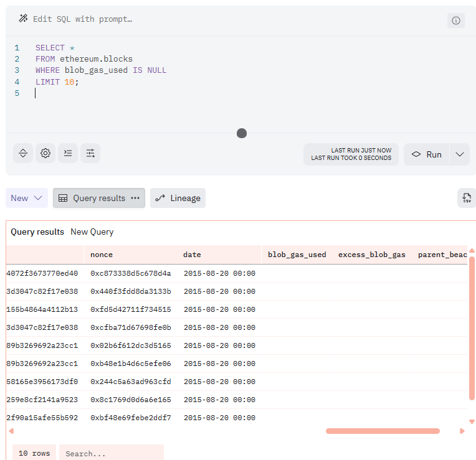The width and height of the screenshot is (476, 460).
Task: Click the horizontal scrollbar thumb in results
Action: point(383,431)
